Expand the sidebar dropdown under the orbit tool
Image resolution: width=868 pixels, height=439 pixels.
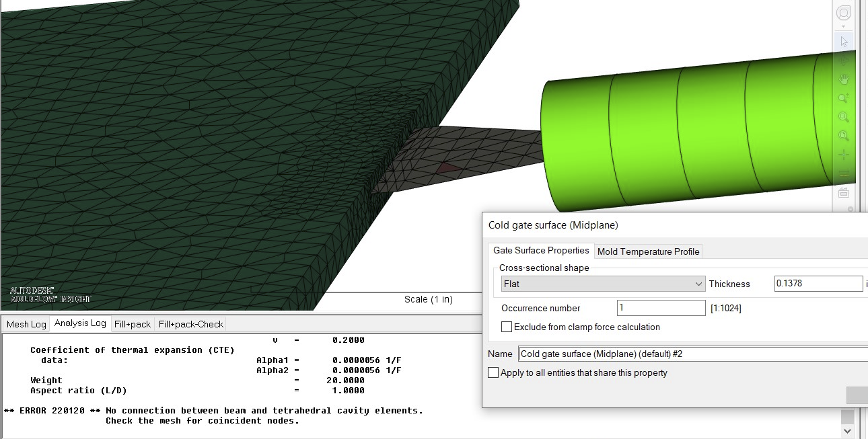[842, 26]
